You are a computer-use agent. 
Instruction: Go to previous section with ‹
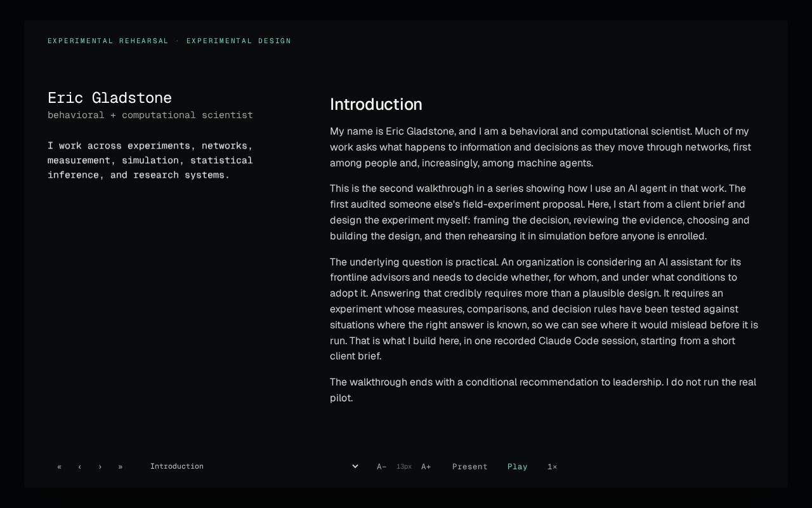[x=80, y=467]
